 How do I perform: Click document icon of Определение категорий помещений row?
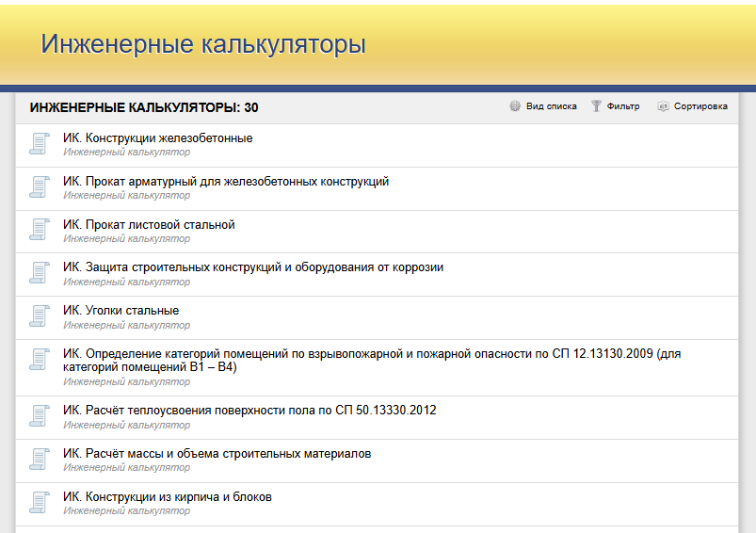(x=40, y=360)
